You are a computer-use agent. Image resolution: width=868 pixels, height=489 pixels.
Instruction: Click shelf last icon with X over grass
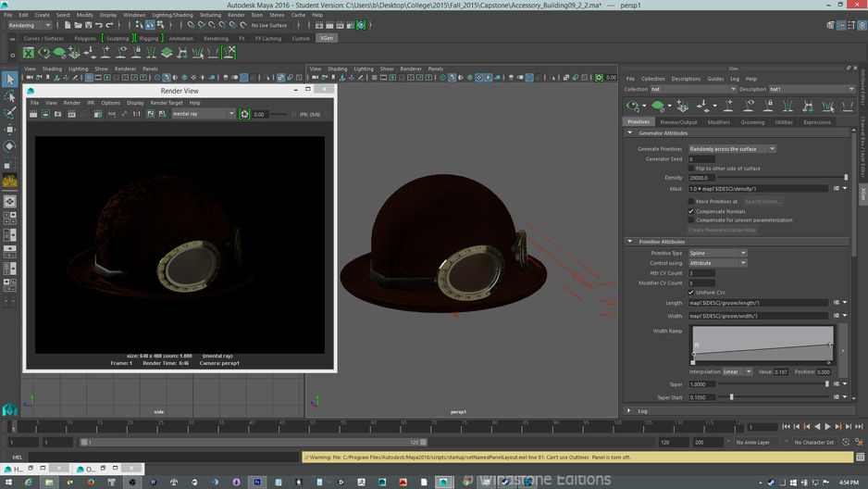tap(229, 53)
